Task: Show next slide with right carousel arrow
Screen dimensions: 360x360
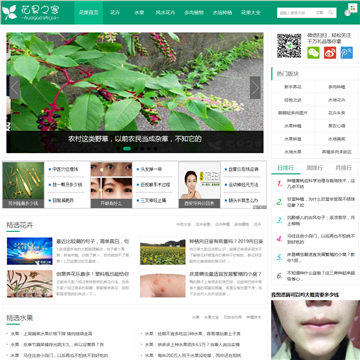Action: pyautogui.click(x=255, y=88)
